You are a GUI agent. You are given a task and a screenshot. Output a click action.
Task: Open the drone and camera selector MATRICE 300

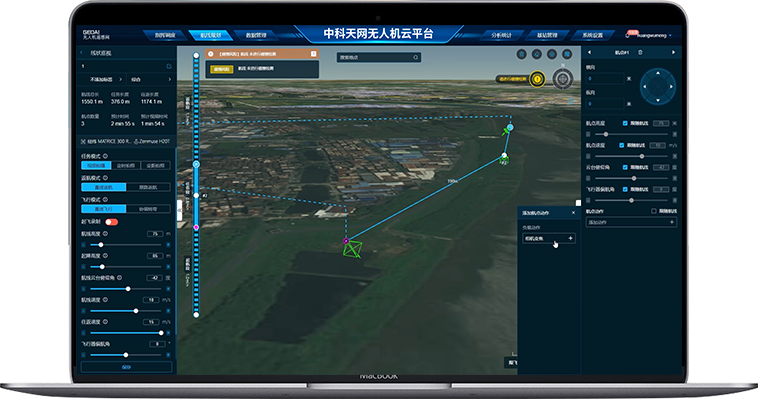tap(126, 142)
